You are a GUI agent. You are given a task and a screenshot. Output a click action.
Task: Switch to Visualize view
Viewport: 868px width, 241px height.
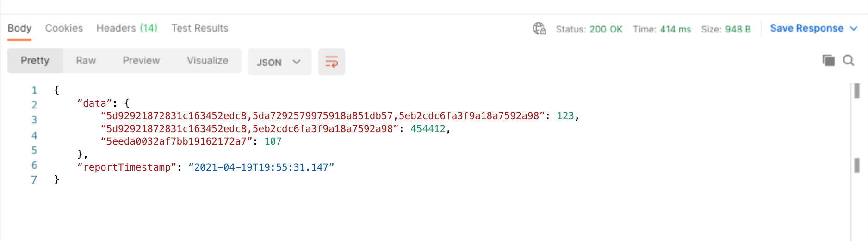coord(207,61)
